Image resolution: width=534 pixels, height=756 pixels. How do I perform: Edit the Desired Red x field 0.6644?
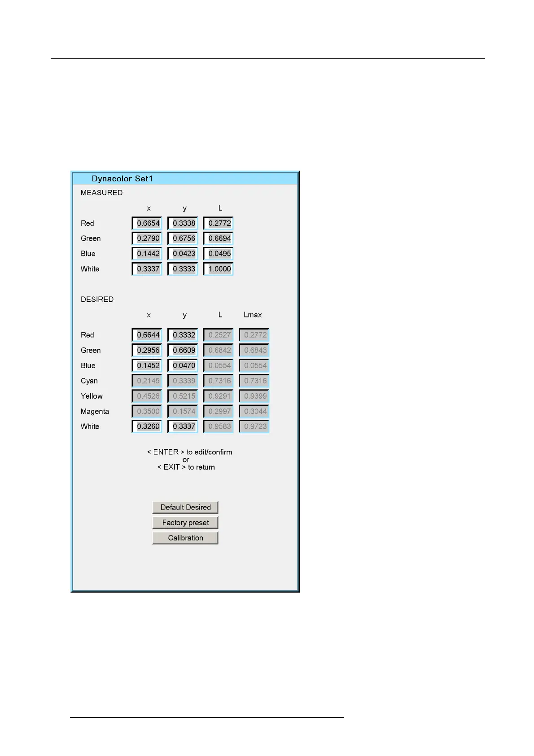(147, 335)
